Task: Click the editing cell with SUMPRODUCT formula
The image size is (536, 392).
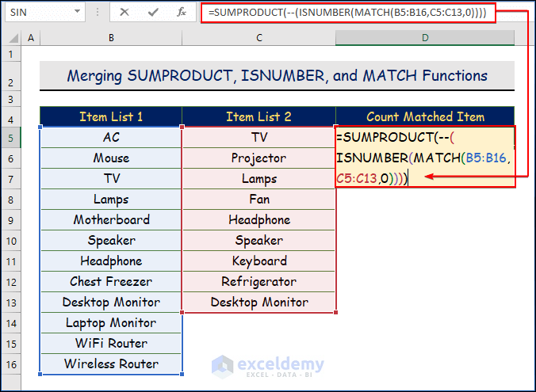Action: point(425,157)
